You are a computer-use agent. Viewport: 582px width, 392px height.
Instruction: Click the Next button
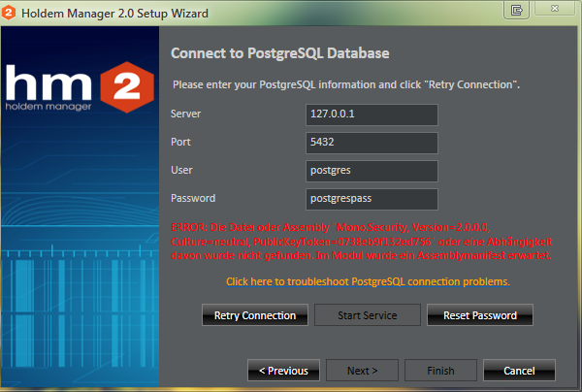362,370
